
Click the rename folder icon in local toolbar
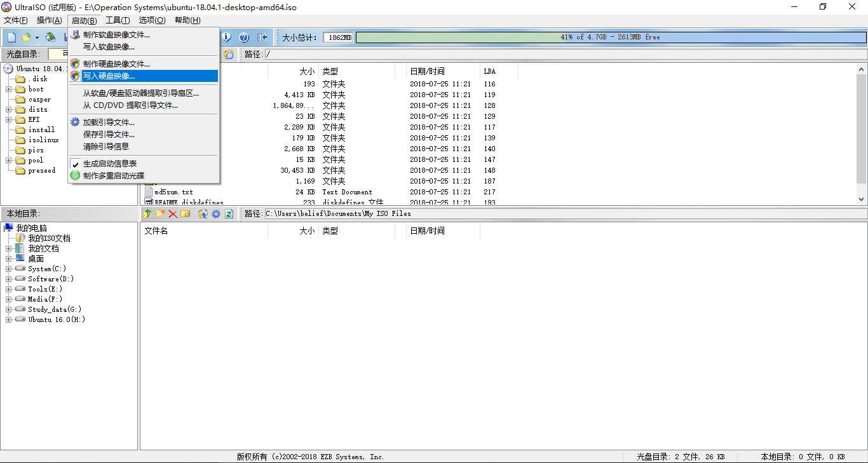[185, 214]
